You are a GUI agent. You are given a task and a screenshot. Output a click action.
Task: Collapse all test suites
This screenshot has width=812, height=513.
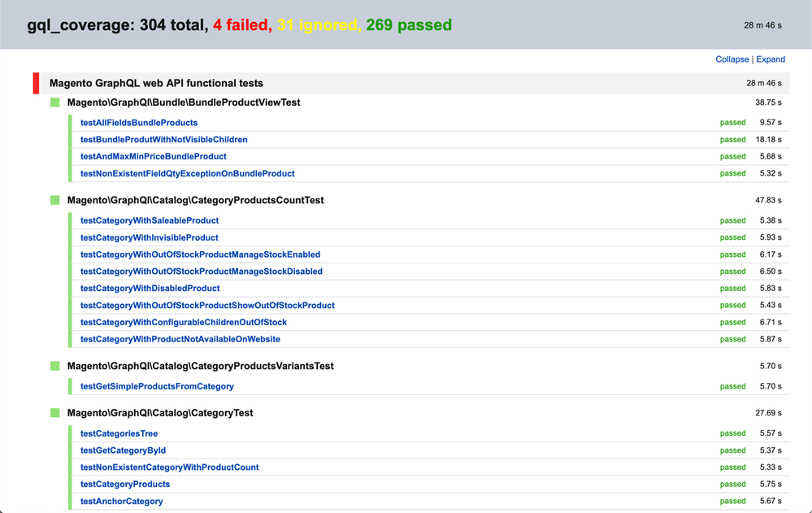click(x=731, y=59)
